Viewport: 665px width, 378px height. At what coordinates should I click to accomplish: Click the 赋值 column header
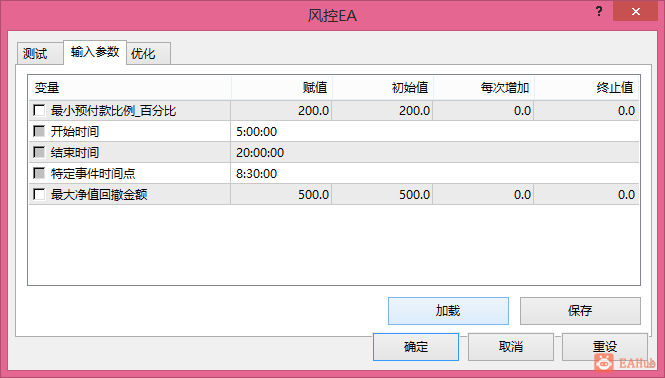coord(282,88)
